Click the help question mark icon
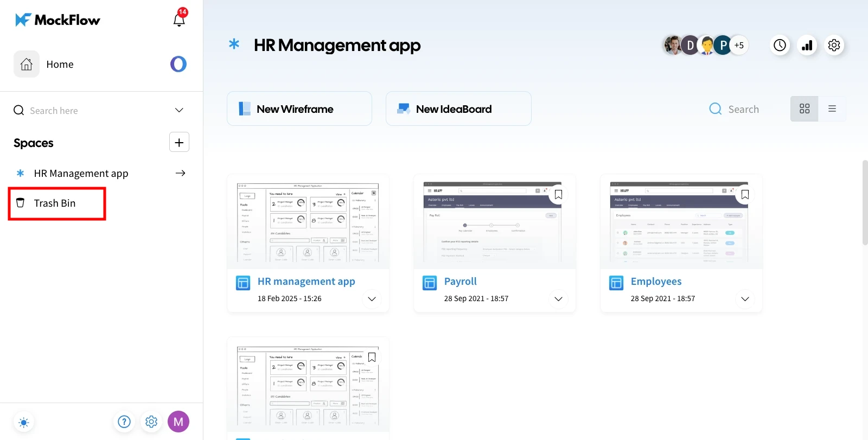This screenshot has height=440, width=868. tap(124, 422)
